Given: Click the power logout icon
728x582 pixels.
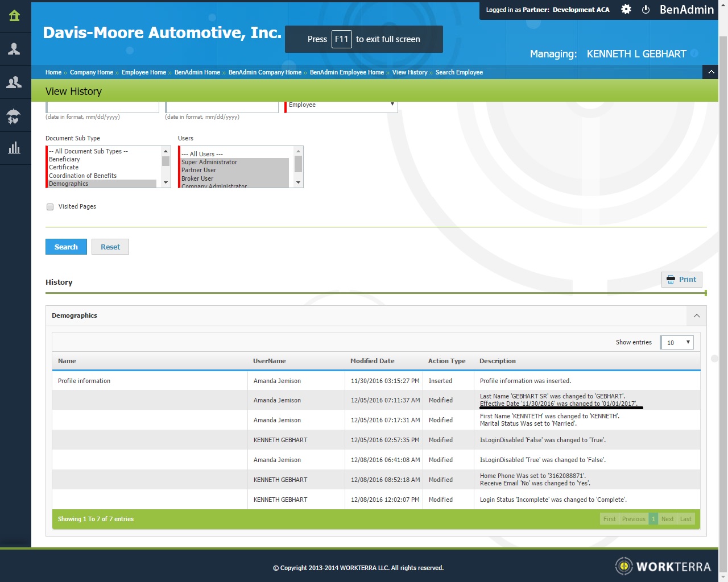Looking at the screenshot, I should pos(646,10).
